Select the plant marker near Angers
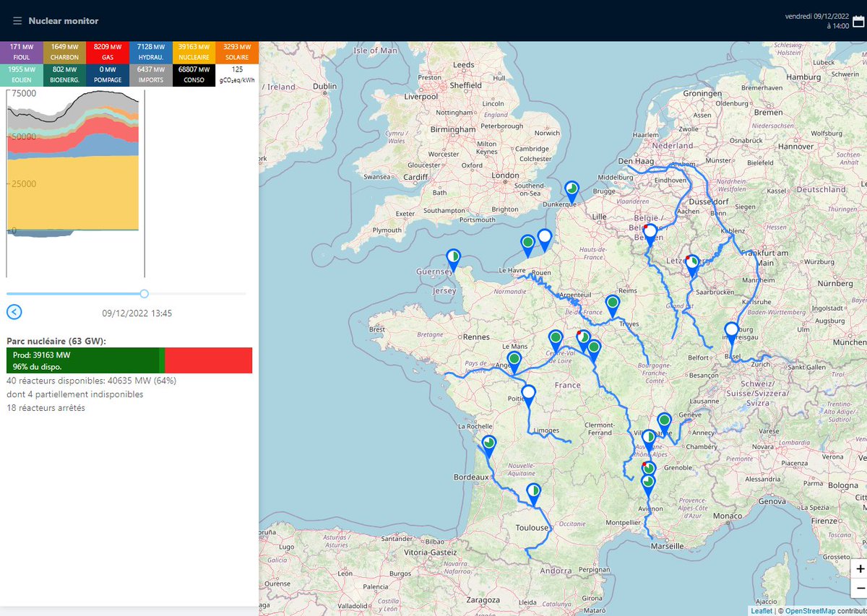This screenshot has width=867, height=616. (x=514, y=363)
